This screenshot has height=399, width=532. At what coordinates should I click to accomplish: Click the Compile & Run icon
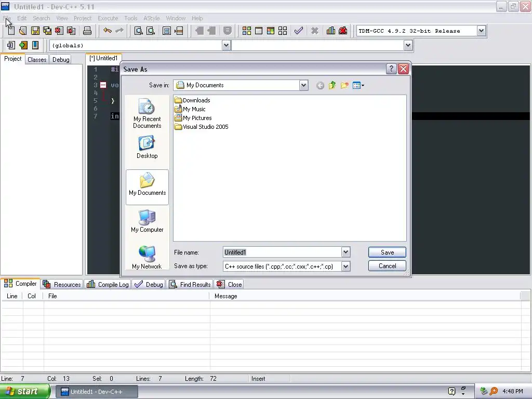click(270, 31)
